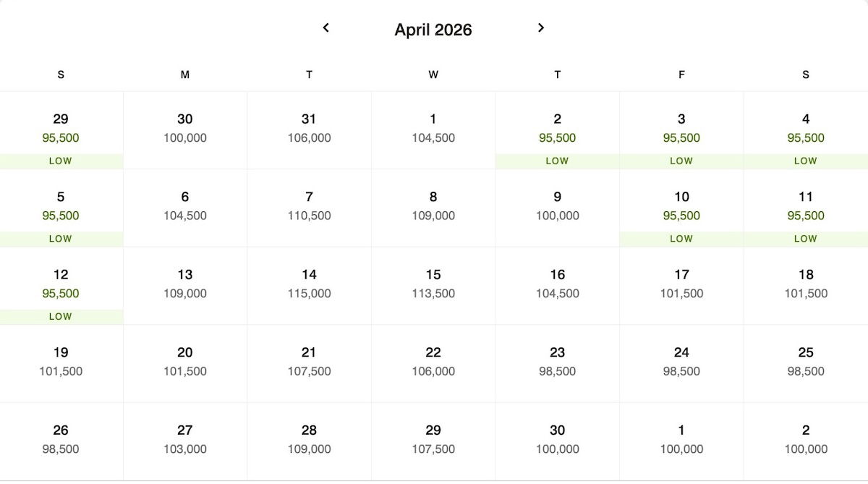
Task: Select April 28 costing 109,000
Action: pos(309,441)
